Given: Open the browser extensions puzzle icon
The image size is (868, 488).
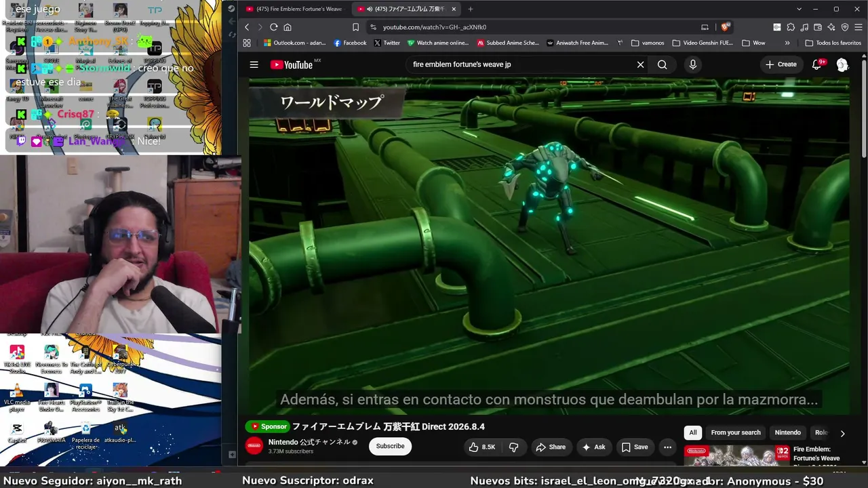Looking at the screenshot, I should coord(791,27).
